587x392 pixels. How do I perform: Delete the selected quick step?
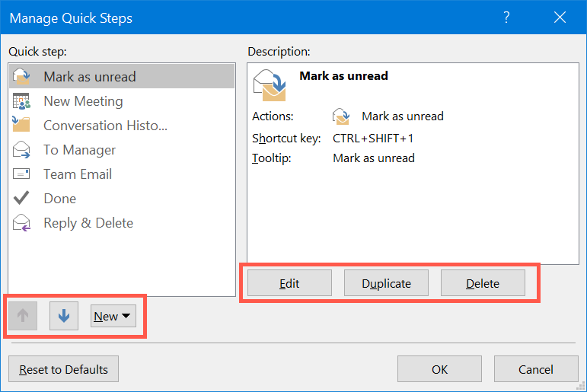[x=483, y=283]
